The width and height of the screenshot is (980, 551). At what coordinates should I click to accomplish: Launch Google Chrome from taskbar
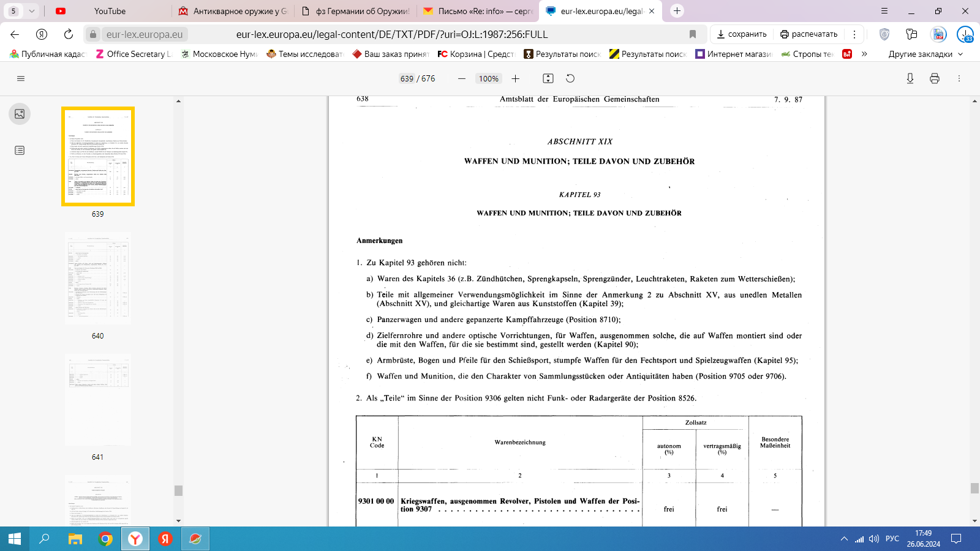[105, 539]
